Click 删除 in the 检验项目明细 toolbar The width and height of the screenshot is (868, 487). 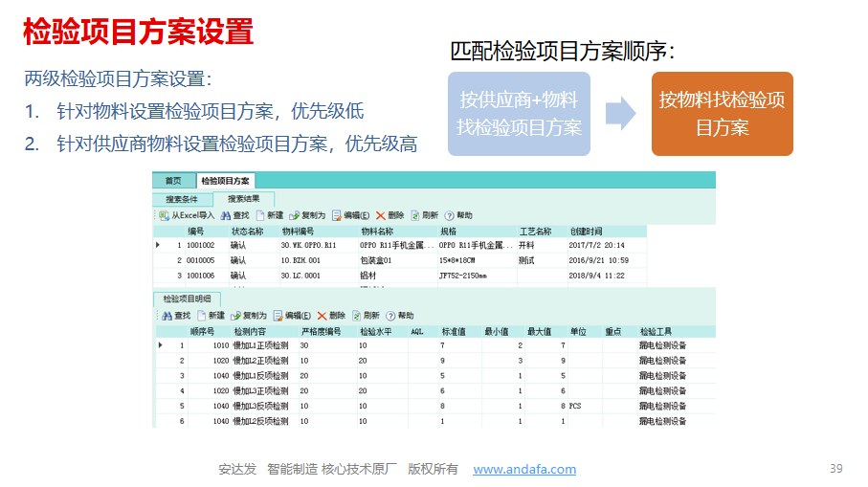pyautogui.click(x=331, y=315)
